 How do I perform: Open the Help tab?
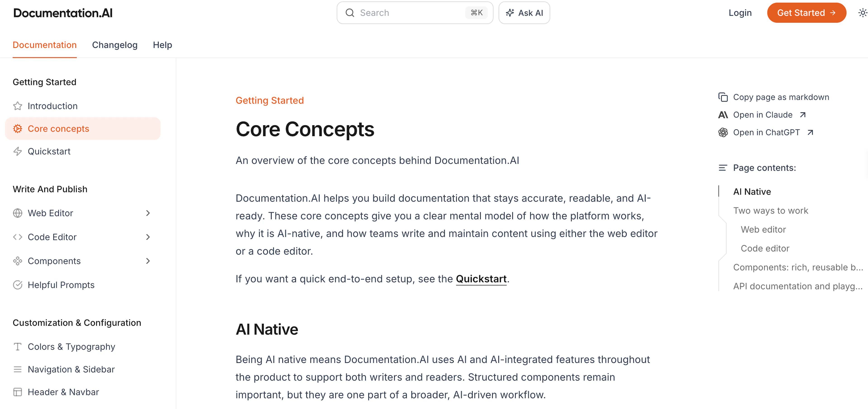[163, 45]
